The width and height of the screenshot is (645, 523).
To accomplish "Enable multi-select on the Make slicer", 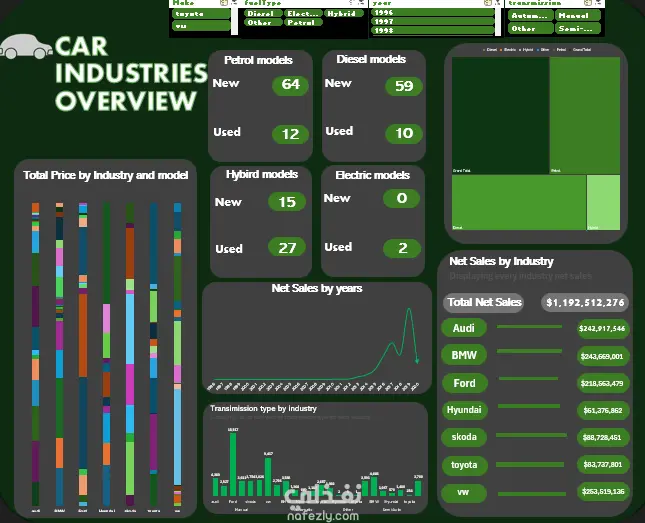I will click(x=224, y=2).
